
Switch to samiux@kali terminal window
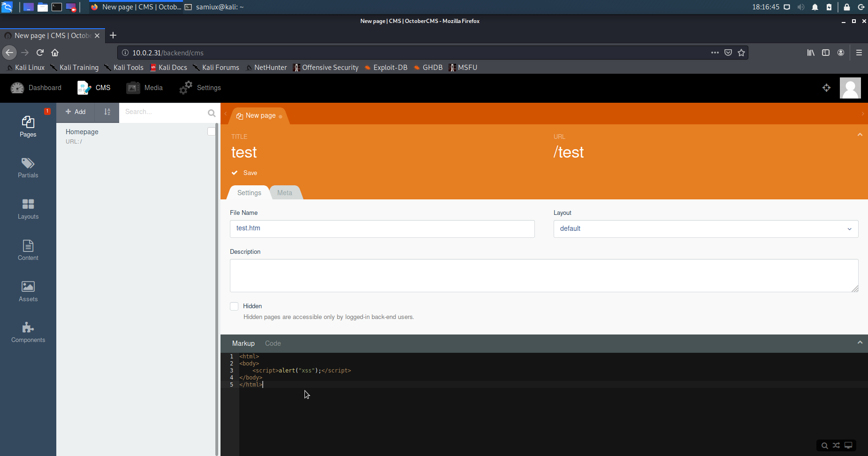[214, 7]
